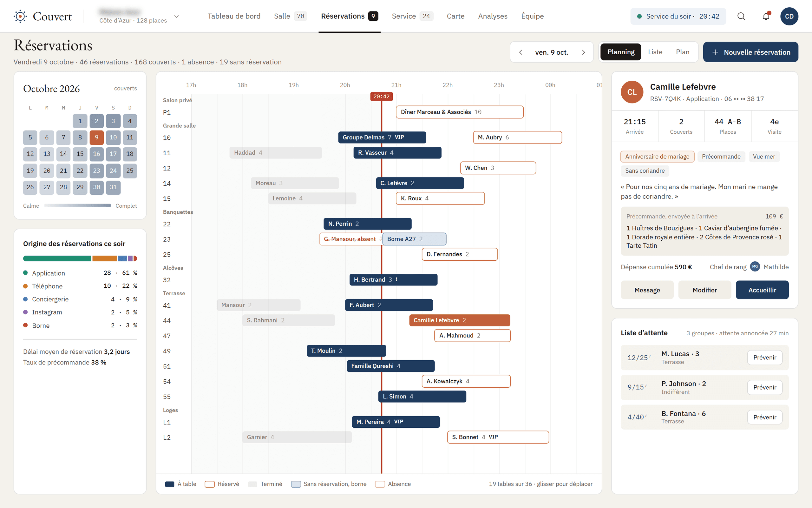This screenshot has height=508, width=812.
Task: Click the Message button
Action: (x=647, y=290)
